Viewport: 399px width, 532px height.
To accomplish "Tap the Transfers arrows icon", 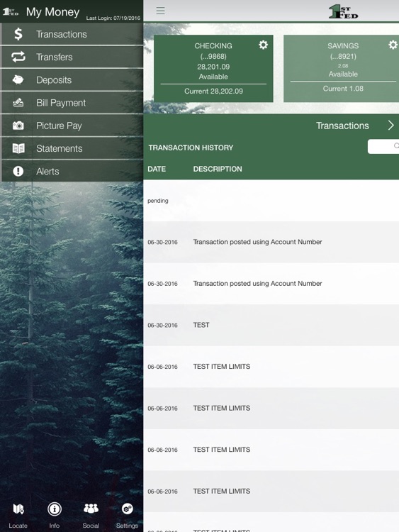I will pyautogui.click(x=18, y=57).
